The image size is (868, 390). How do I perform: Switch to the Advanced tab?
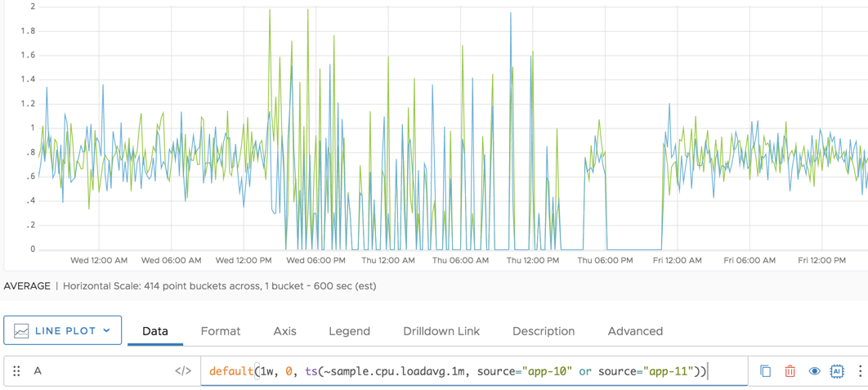pos(635,331)
